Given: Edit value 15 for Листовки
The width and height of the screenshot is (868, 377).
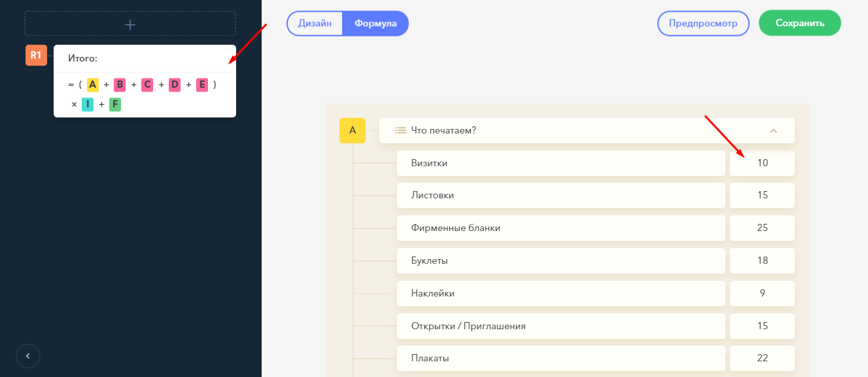Looking at the screenshot, I should (762, 195).
